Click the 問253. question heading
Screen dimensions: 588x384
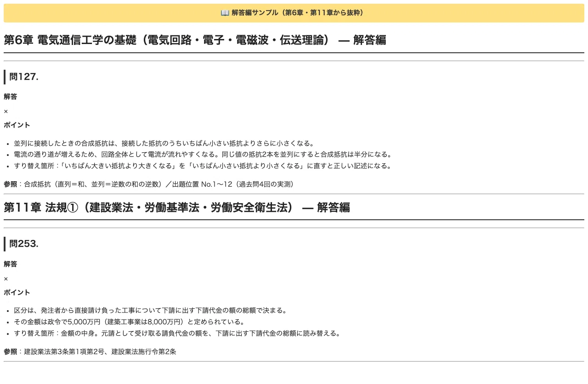click(24, 244)
